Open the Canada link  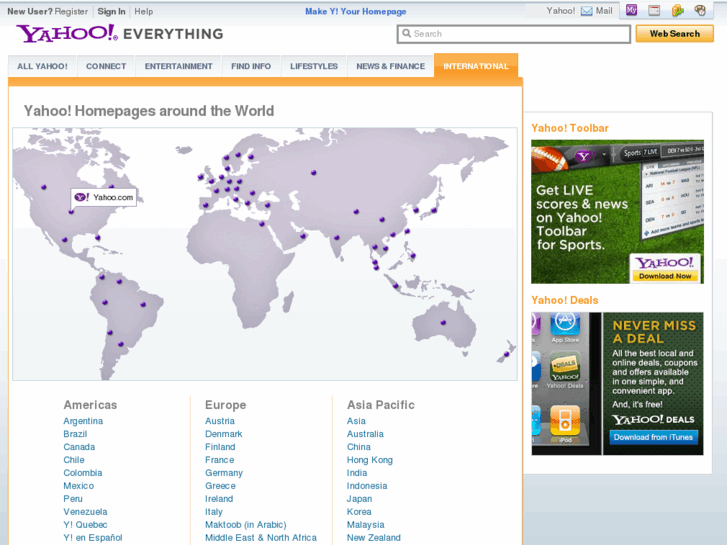point(79,447)
